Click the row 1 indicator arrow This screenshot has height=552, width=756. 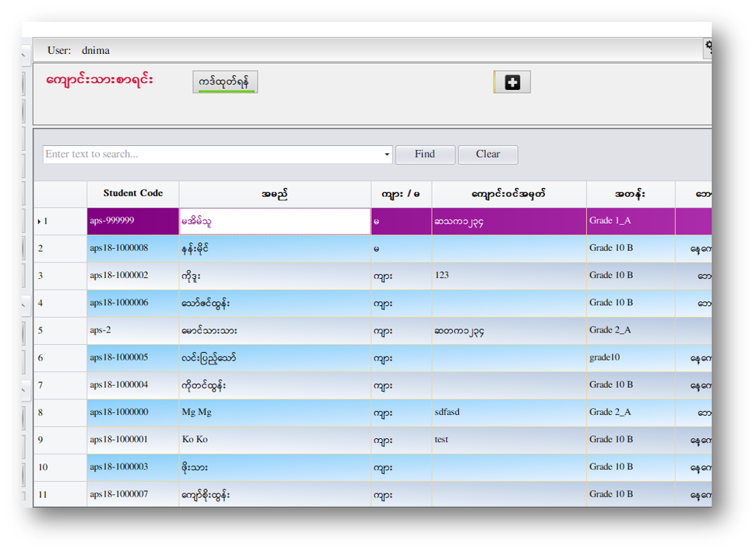39,221
